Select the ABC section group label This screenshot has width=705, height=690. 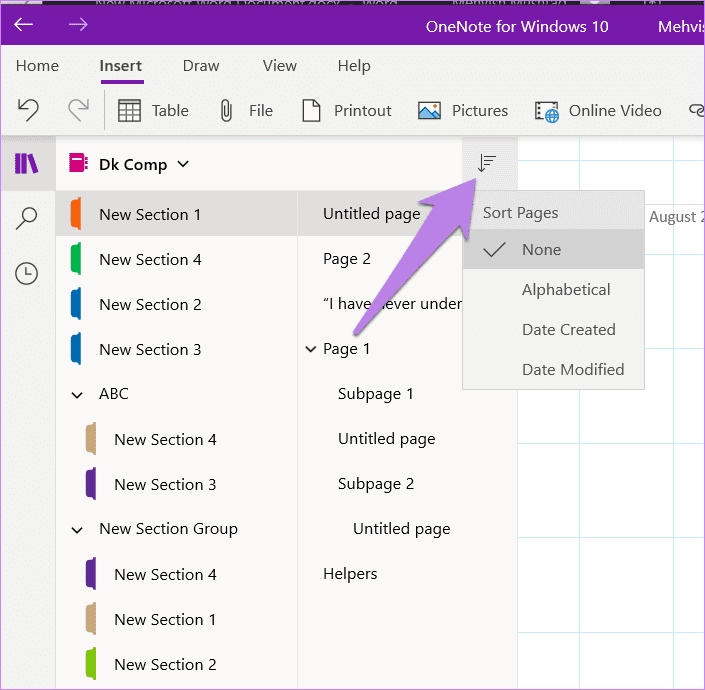click(114, 394)
